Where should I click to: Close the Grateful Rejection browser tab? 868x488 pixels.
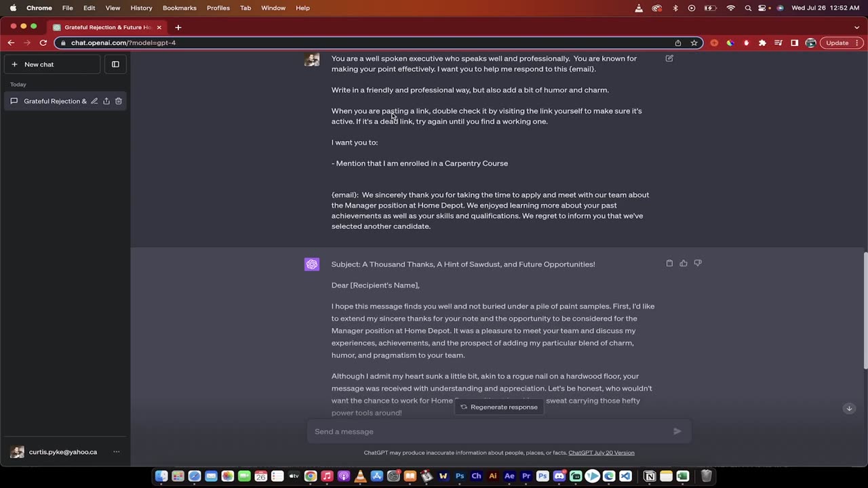pyautogui.click(x=159, y=27)
